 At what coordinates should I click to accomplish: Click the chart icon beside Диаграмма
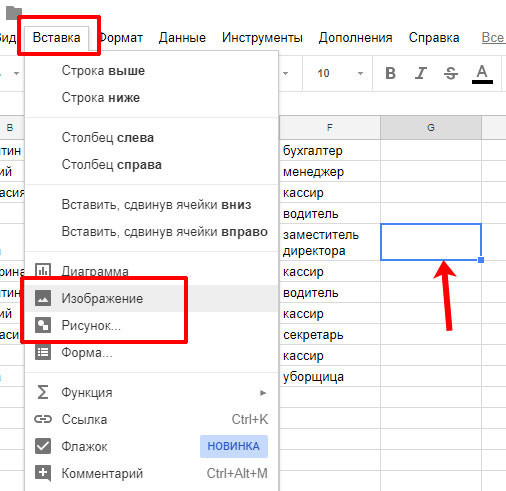(x=43, y=271)
